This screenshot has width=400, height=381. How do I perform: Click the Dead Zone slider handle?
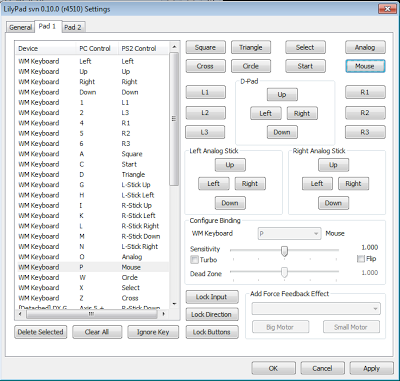coord(284,272)
